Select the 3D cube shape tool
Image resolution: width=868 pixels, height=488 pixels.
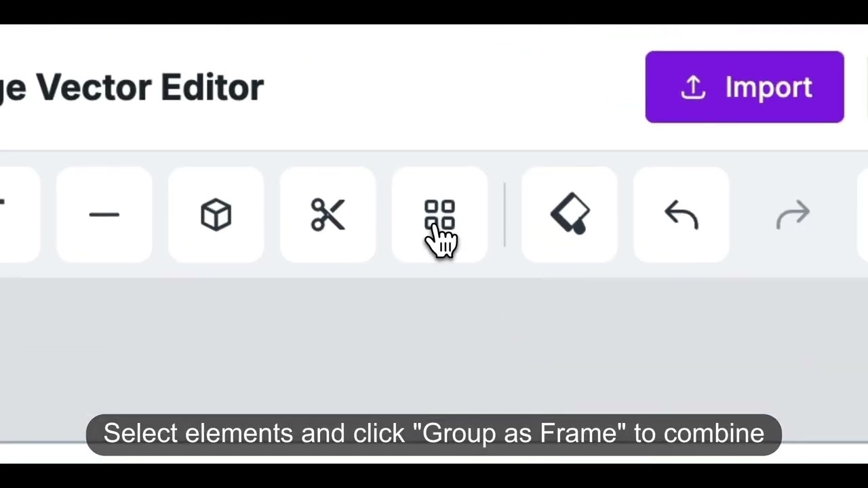[216, 215]
